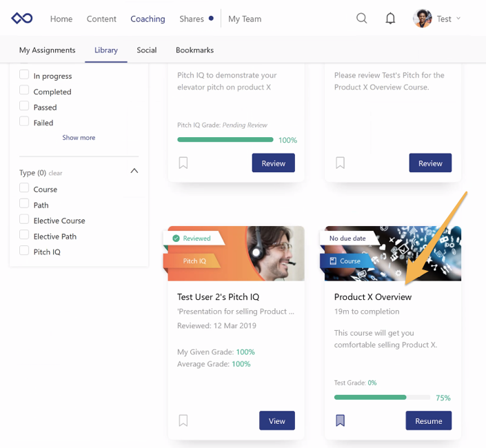Click the Average Grade 100% text
The image size is (486, 448).
(214, 364)
